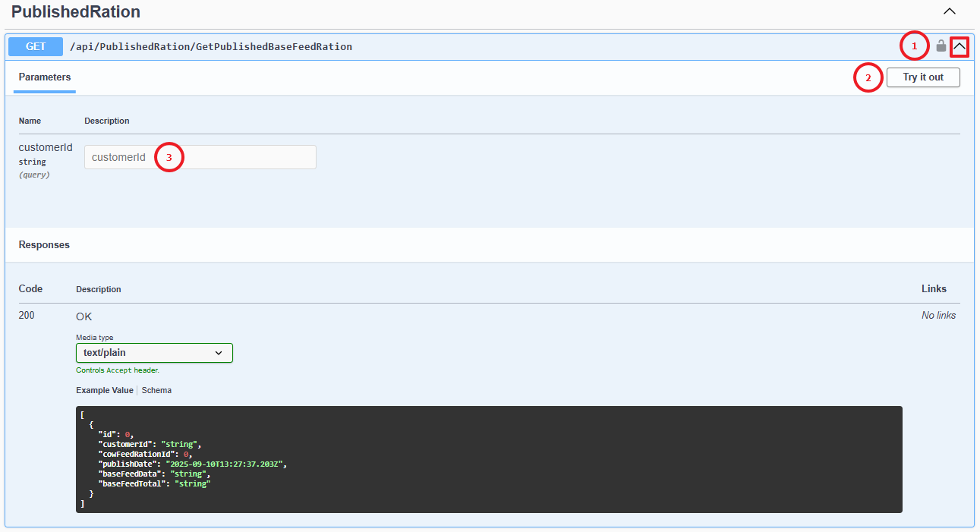Click the (query) parameter location label
Image resolution: width=980 pixels, height=532 pixels.
point(34,175)
